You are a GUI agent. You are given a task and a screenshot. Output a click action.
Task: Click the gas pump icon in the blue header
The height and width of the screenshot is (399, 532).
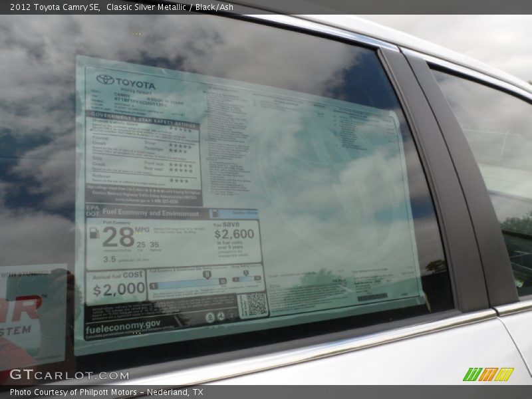(215, 212)
